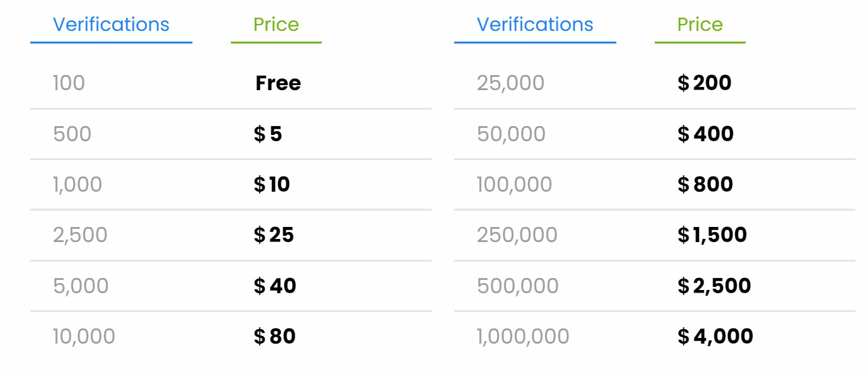868x372 pixels.
Task: Click the $2,500 price entry
Action: pyautogui.click(x=714, y=286)
